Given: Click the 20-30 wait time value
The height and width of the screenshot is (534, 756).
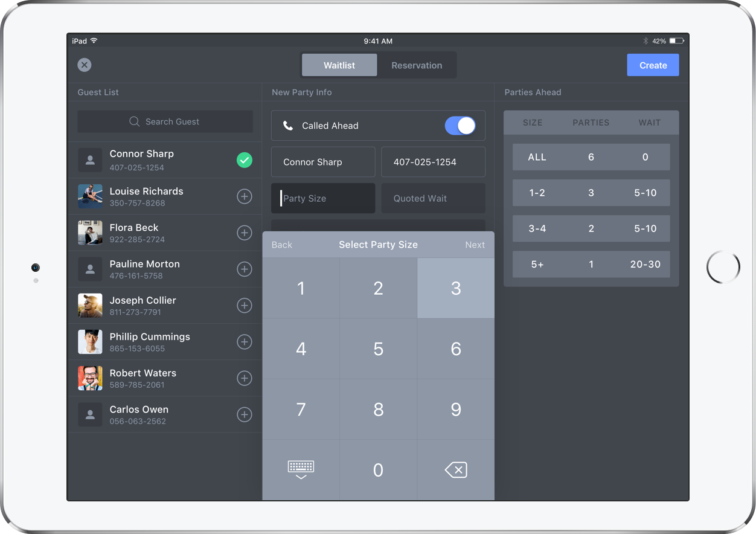Looking at the screenshot, I should tap(645, 264).
